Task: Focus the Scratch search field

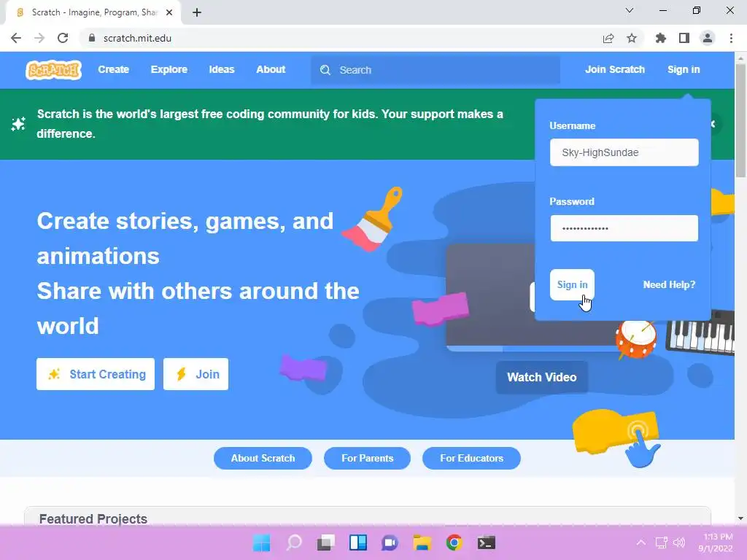Action: [x=436, y=70]
